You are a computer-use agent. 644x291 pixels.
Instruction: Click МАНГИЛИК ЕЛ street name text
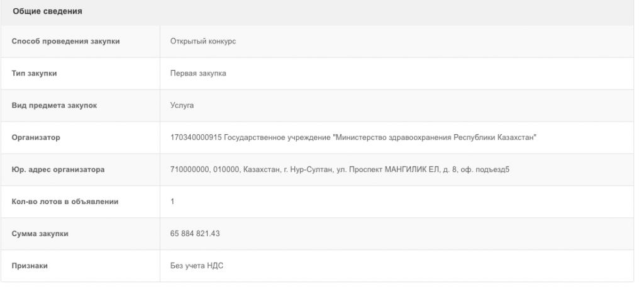click(x=412, y=169)
